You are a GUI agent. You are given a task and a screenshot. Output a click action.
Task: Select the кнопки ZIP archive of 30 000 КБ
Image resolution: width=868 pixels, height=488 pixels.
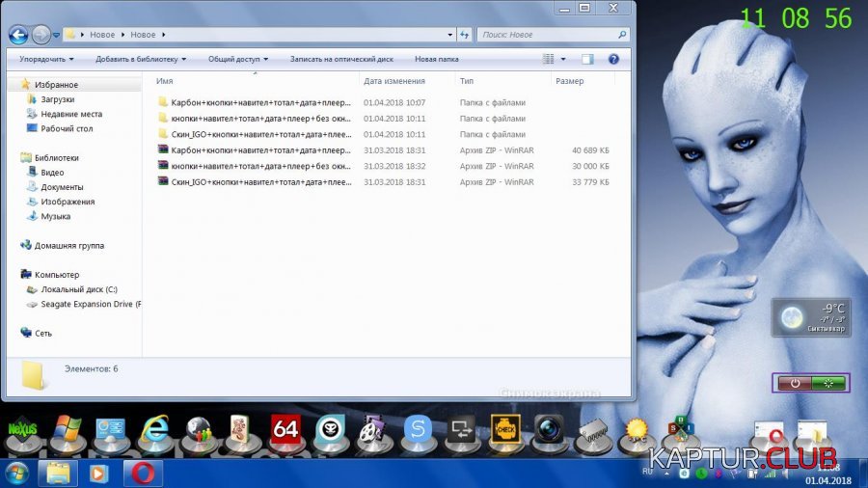tap(383, 166)
